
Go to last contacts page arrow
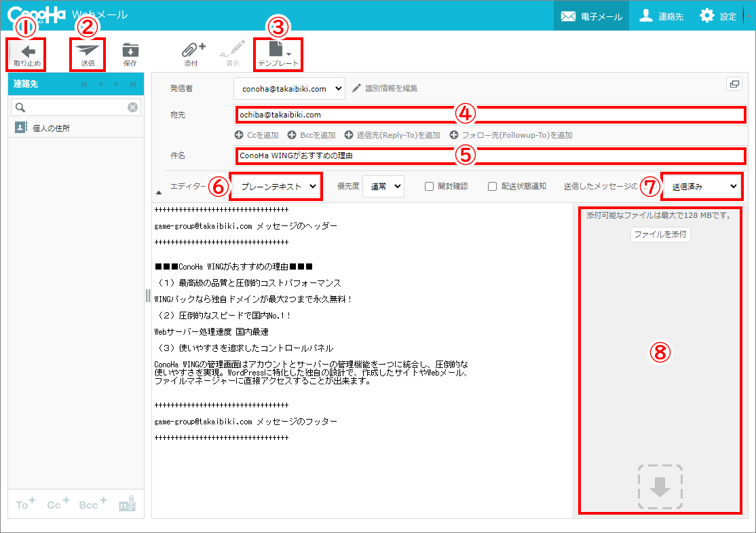pyautogui.click(x=132, y=84)
